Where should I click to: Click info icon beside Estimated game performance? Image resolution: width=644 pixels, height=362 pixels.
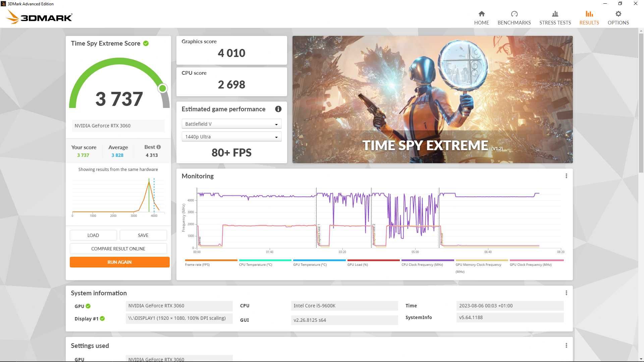pyautogui.click(x=278, y=109)
